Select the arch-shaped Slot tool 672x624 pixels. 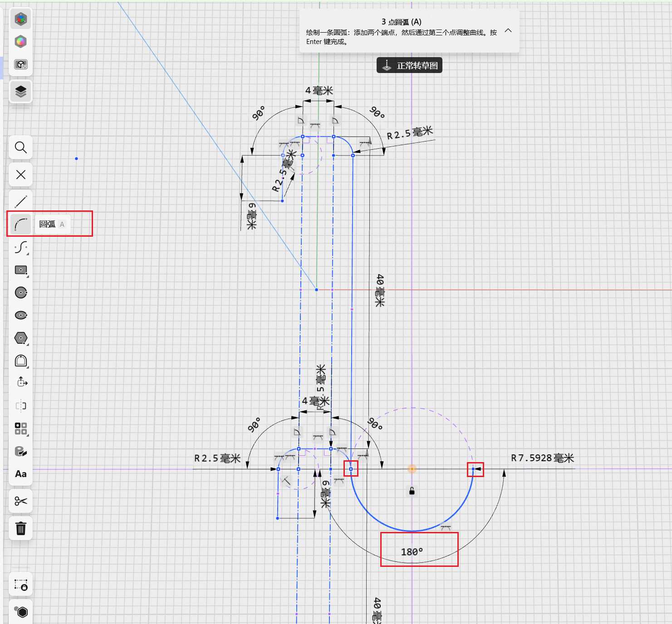21,361
